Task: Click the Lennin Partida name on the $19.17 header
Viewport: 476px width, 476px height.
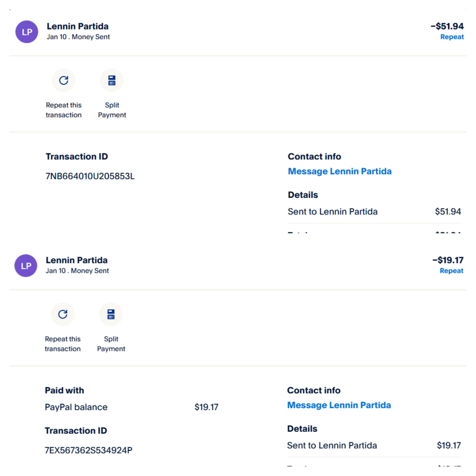Action: (77, 260)
